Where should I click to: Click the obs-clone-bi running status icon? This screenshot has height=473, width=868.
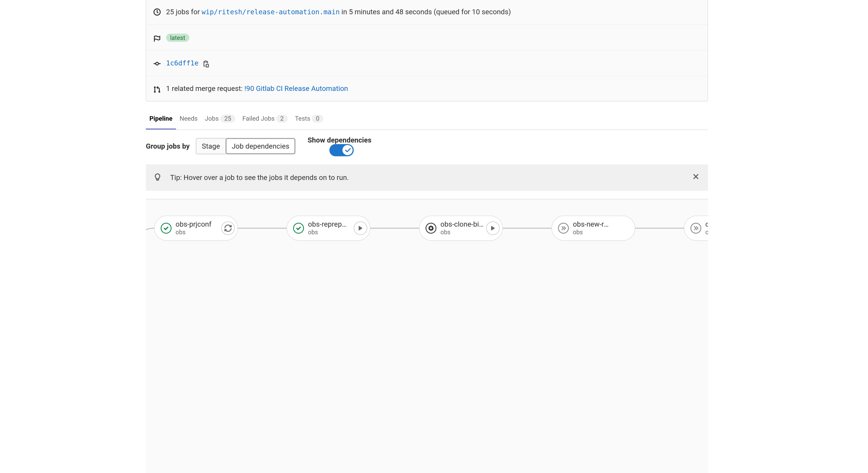pyautogui.click(x=430, y=228)
